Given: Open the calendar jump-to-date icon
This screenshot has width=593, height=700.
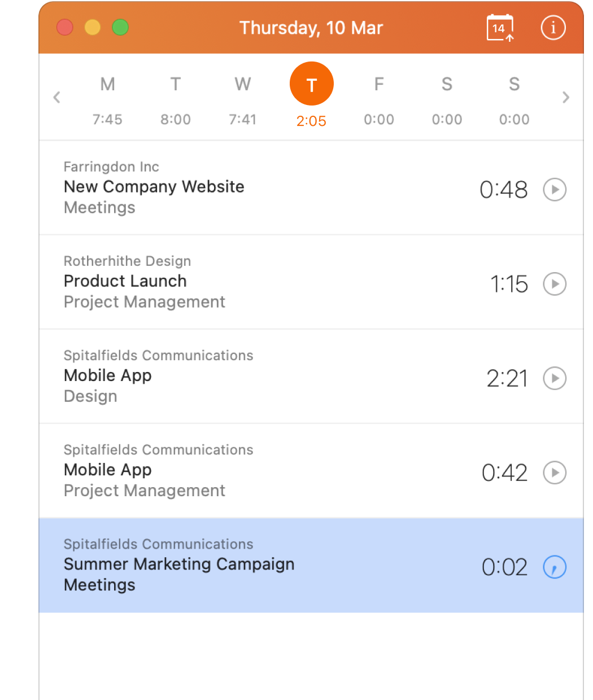Looking at the screenshot, I should coord(500,28).
